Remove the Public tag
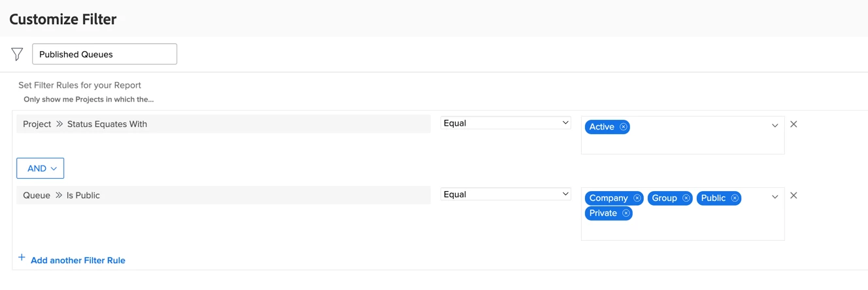 click(x=735, y=198)
